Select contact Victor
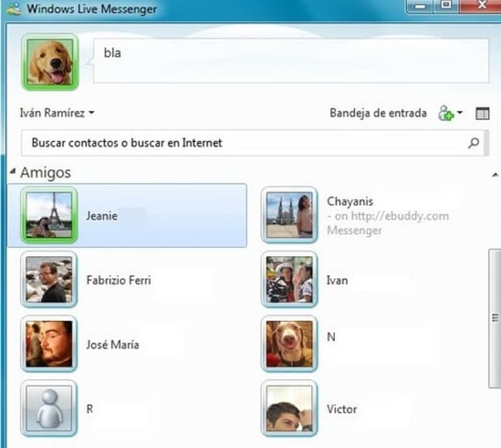 pyautogui.click(x=343, y=409)
